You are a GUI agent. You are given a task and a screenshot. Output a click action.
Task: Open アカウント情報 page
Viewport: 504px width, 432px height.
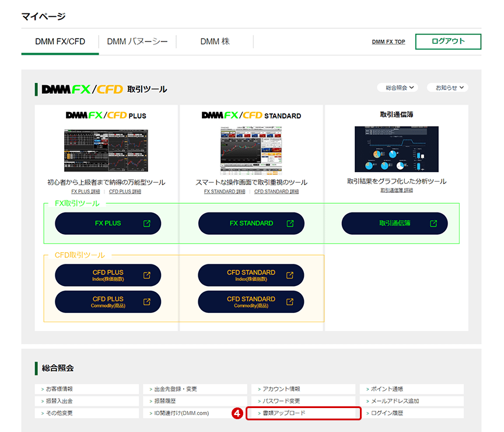pyautogui.click(x=303, y=389)
